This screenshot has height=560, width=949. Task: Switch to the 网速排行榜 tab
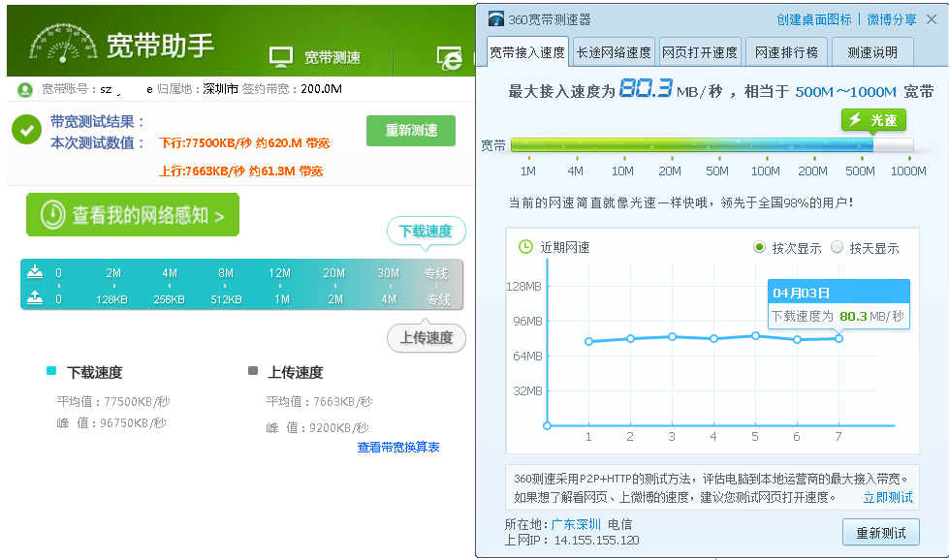click(x=786, y=52)
